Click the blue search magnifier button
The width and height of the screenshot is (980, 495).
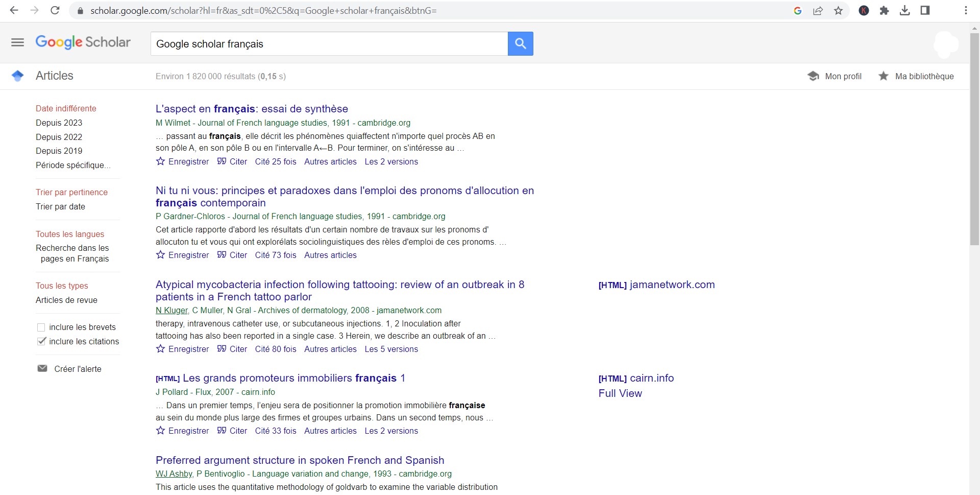pyautogui.click(x=520, y=43)
